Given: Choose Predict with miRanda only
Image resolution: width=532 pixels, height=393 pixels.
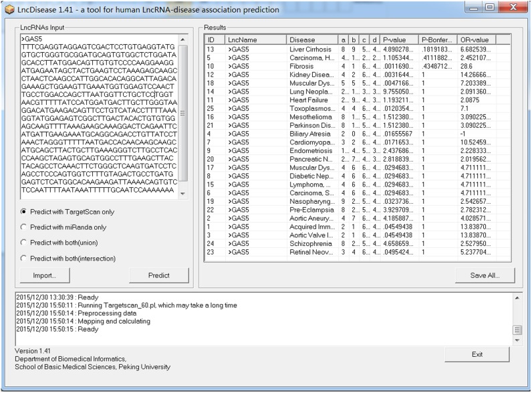Looking at the screenshot, I should pyautogui.click(x=24, y=227).
